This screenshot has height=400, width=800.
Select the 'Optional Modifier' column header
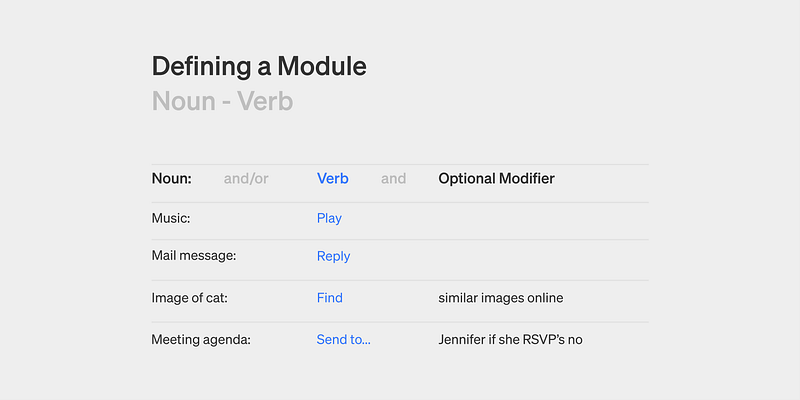(x=496, y=179)
